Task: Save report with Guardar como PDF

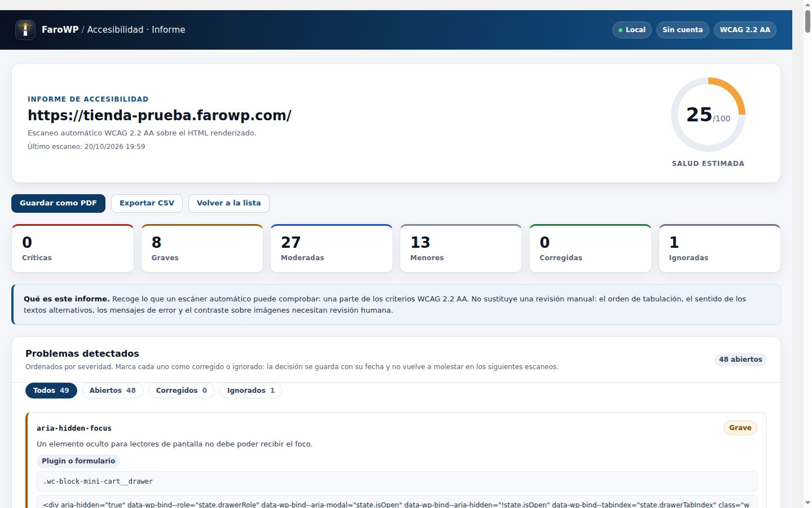Action: click(x=58, y=203)
